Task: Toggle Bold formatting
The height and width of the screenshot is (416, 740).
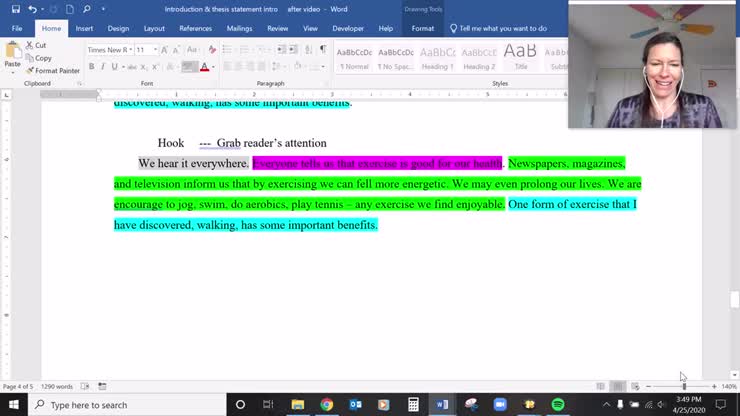Action: [x=91, y=67]
